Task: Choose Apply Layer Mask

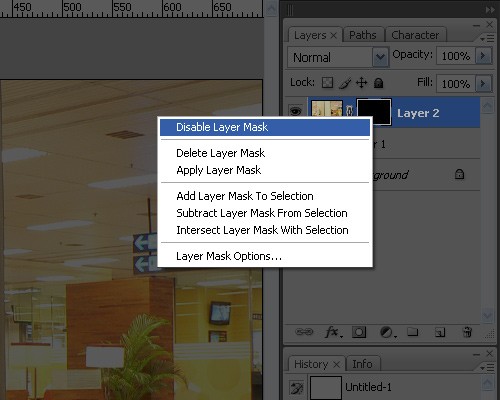Action: pos(219,170)
